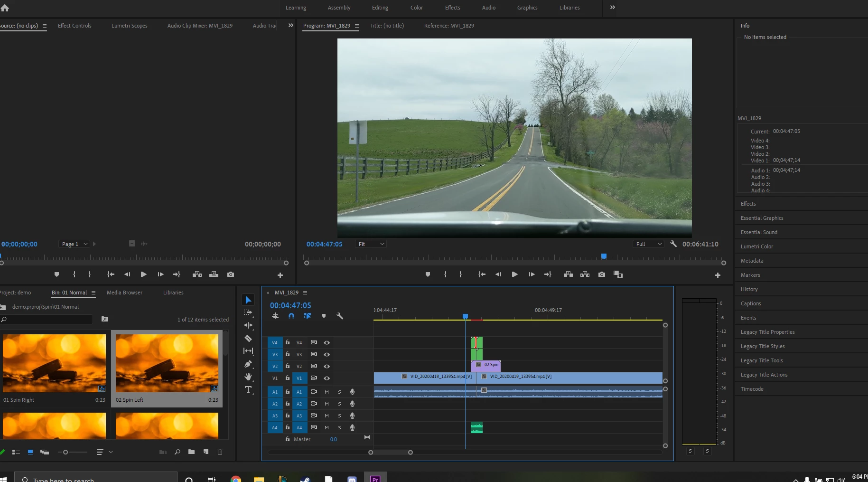Mute audio track A1

(327, 392)
